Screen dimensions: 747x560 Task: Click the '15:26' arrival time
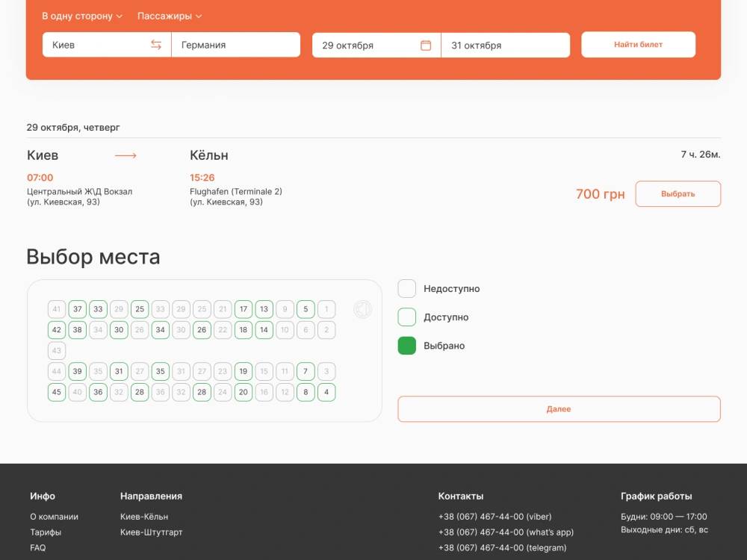(x=202, y=178)
